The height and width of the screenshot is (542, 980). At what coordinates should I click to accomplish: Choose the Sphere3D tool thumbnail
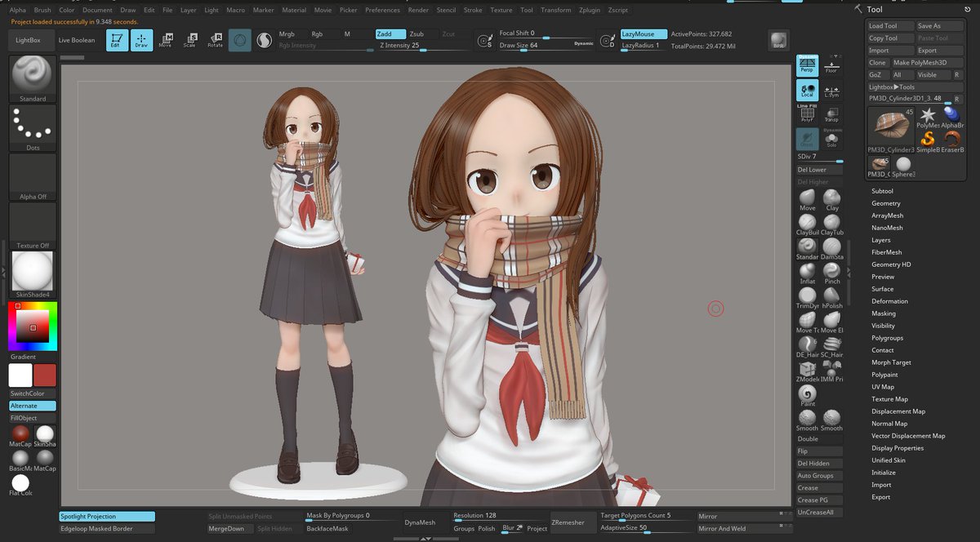pyautogui.click(x=903, y=167)
